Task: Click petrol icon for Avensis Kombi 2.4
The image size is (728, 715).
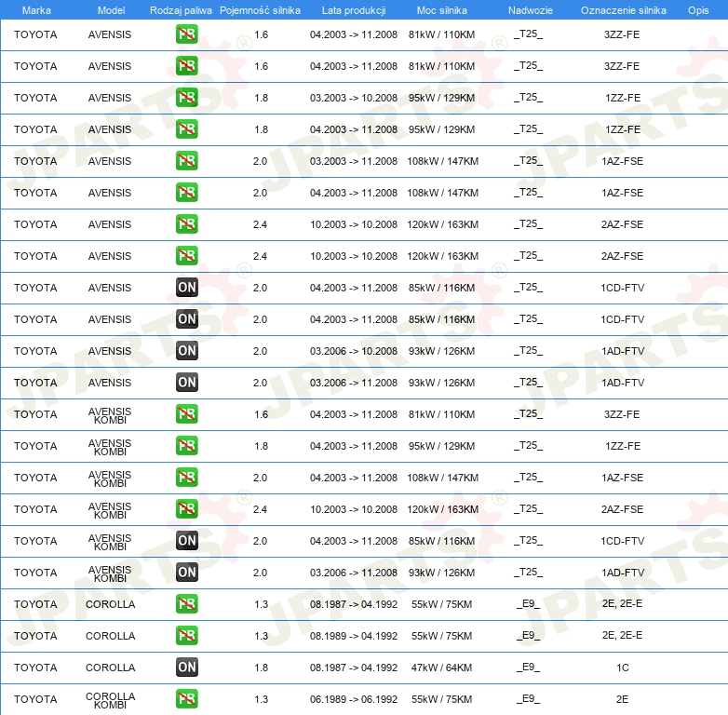Action: 186,509
